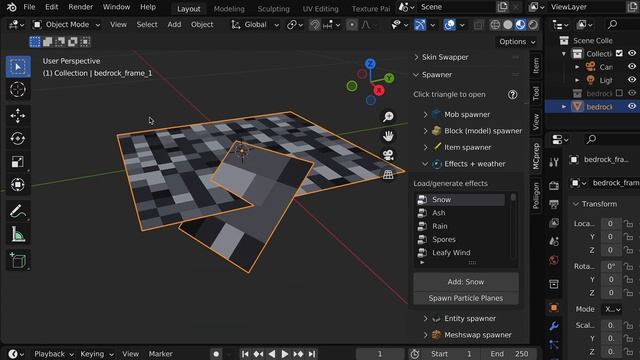Select the Annotate pencil tool
This screenshot has width=640, height=360.
click(x=18, y=211)
